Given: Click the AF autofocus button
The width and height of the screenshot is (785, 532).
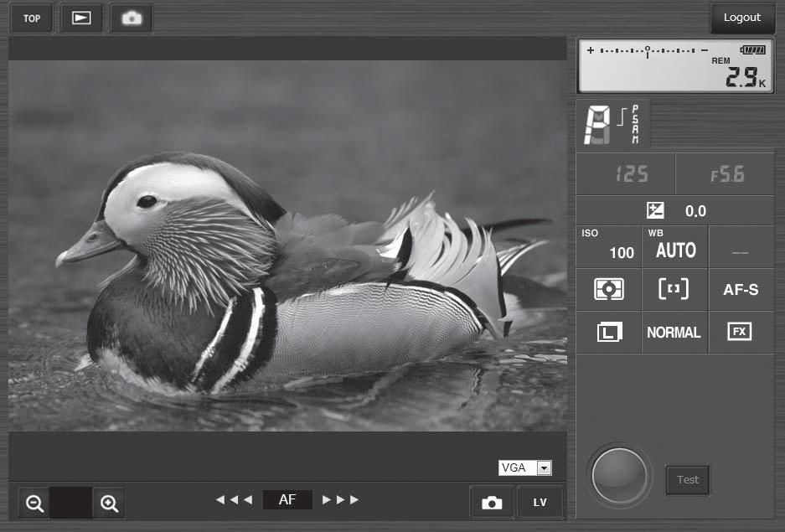Looking at the screenshot, I should click(287, 499).
